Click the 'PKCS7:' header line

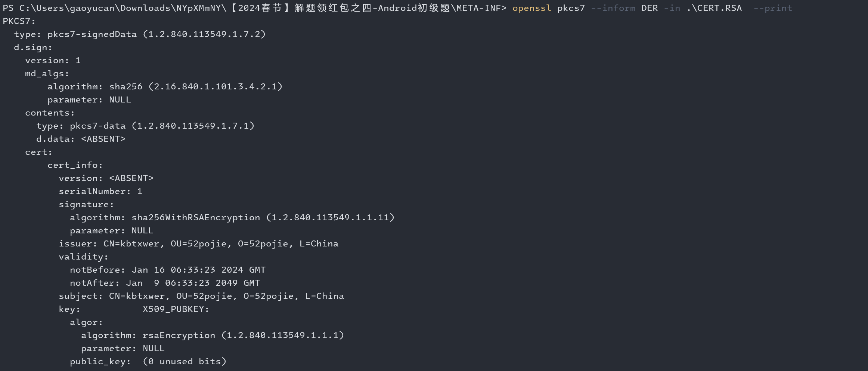(x=19, y=21)
